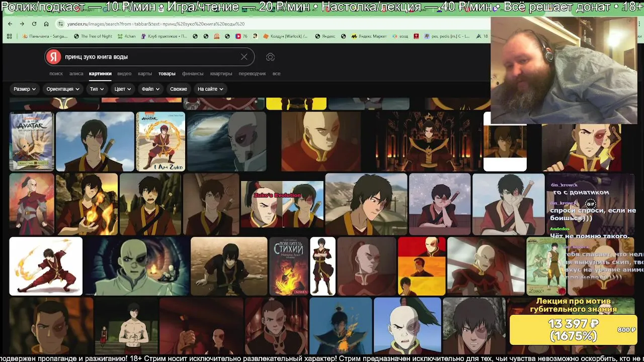Image resolution: width=644 pixels, height=362 pixels.
Task: Open Zuko with blue sky background thumbnail
Action: coord(95,141)
